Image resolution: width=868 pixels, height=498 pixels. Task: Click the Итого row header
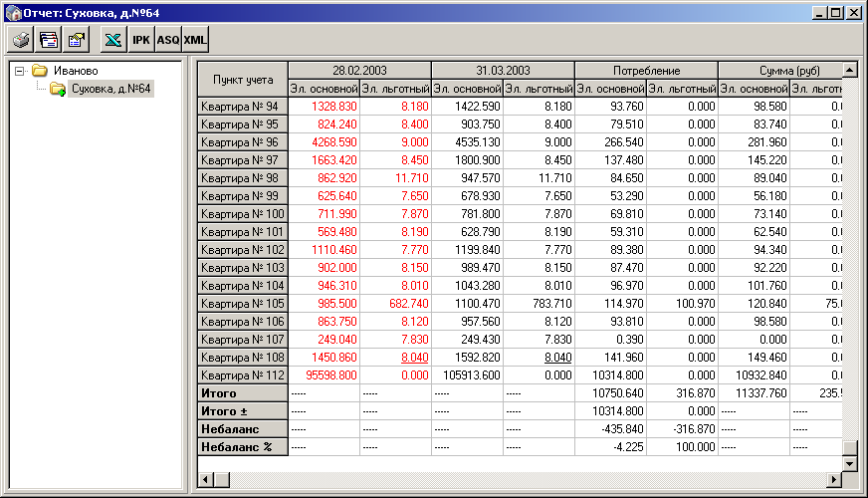coord(243,393)
